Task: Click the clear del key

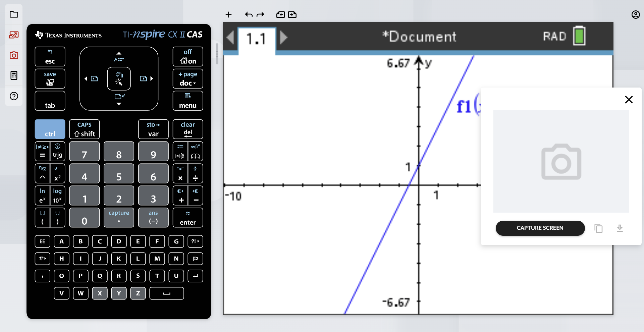Action: coord(188,129)
